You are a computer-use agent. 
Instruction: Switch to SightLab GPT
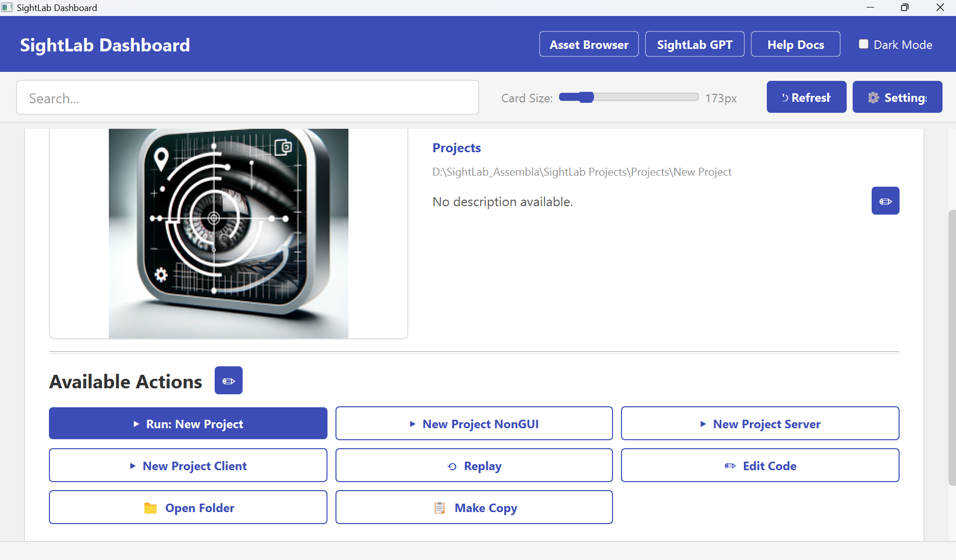[x=694, y=44]
